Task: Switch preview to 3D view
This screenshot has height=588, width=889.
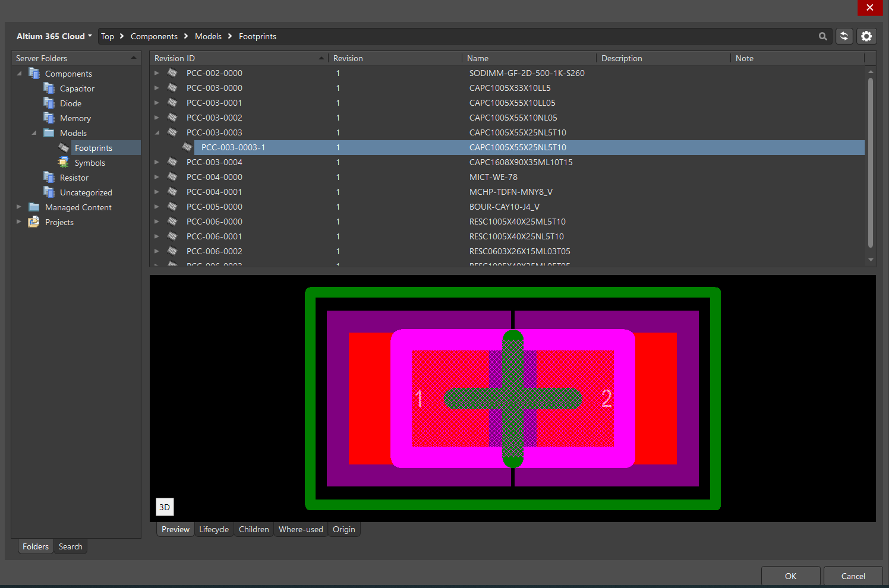Action: point(165,507)
